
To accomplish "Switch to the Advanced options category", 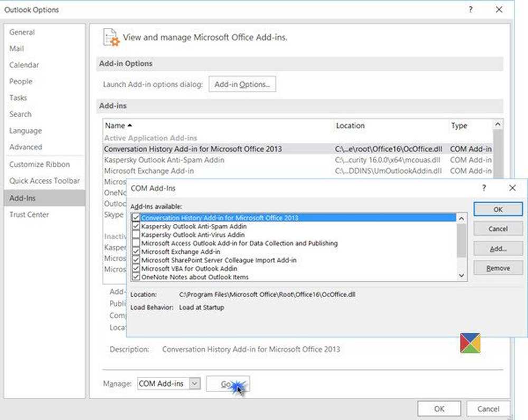I will [x=25, y=147].
